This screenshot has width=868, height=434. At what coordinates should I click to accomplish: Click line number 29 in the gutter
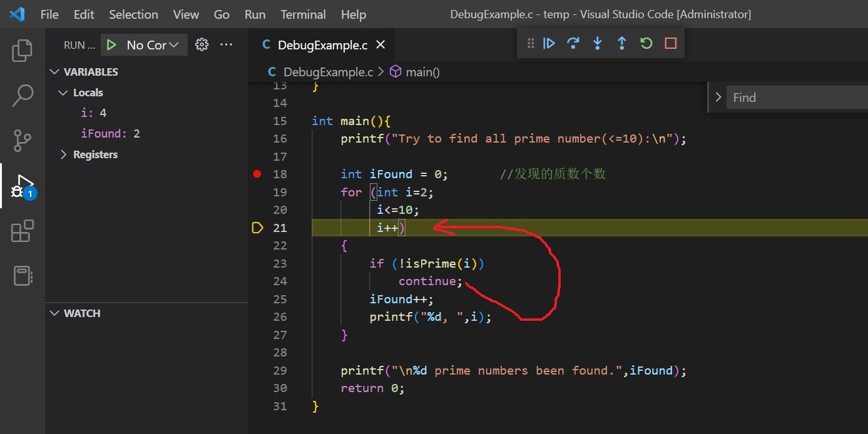(x=280, y=371)
